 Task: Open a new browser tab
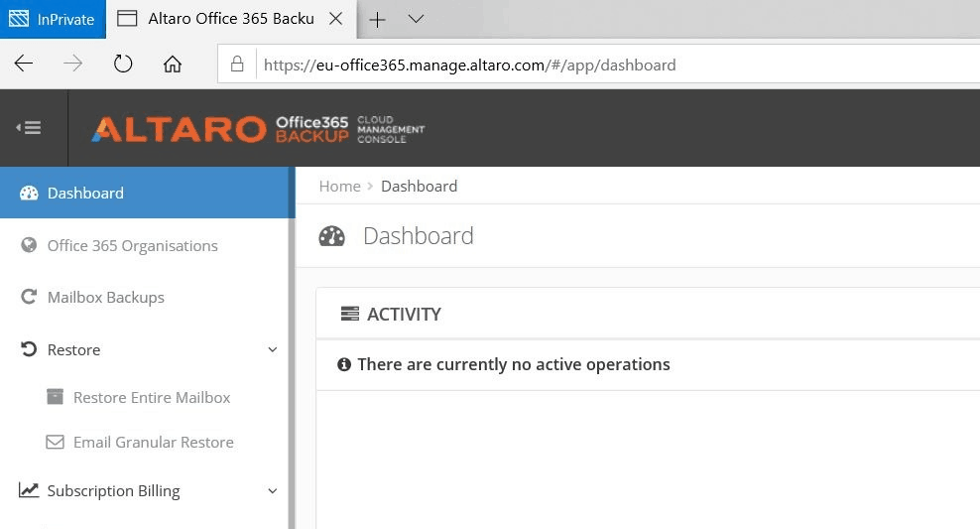(377, 20)
